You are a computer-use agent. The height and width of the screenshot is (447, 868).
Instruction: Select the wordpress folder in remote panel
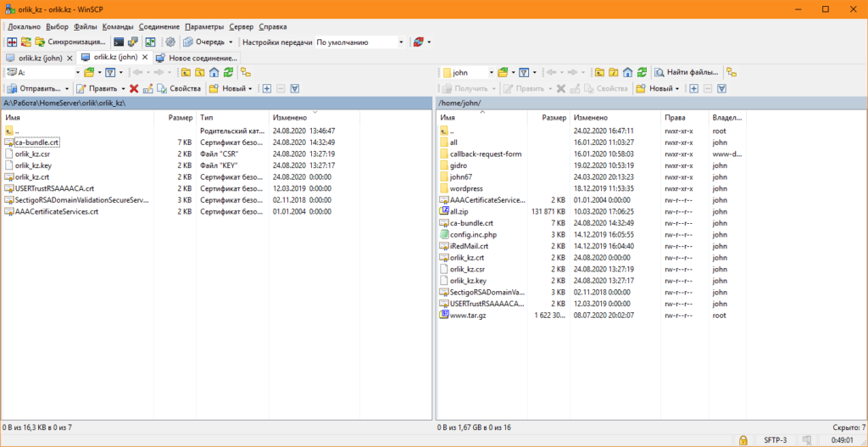467,188
